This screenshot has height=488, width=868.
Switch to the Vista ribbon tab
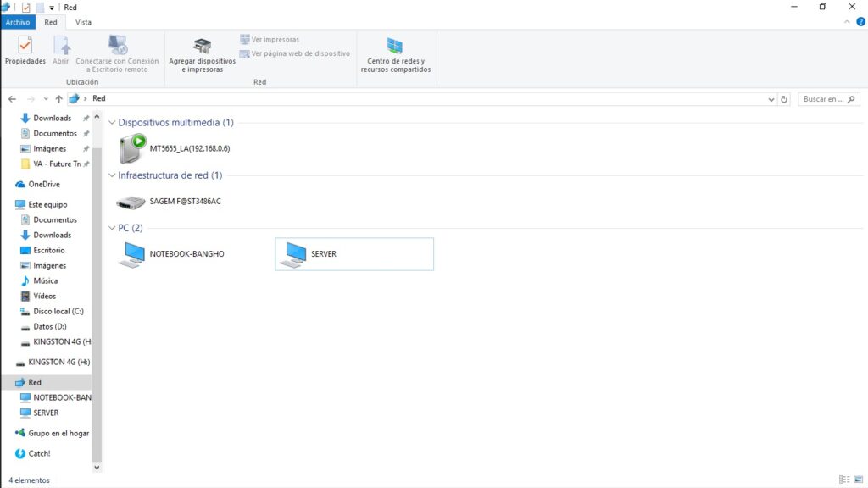(x=83, y=22)
